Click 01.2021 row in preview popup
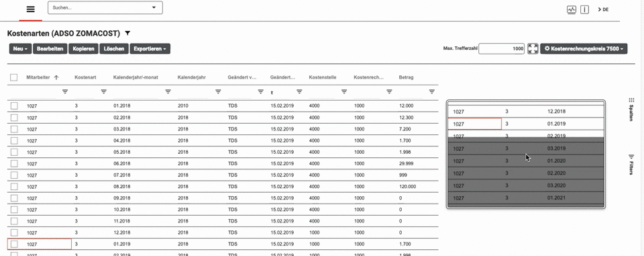644x256 pixels. [x=526, y=198]
